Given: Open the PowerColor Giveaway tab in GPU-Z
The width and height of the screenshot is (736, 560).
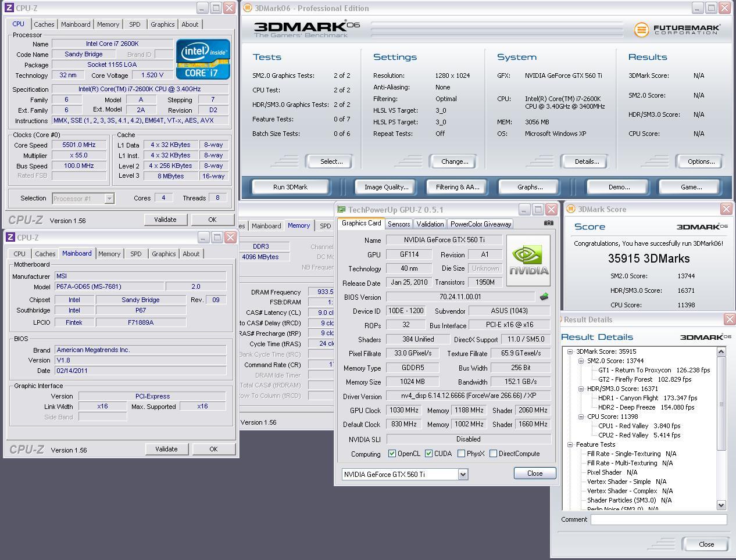Looking at the screenshot, I should tap(481, 224).
